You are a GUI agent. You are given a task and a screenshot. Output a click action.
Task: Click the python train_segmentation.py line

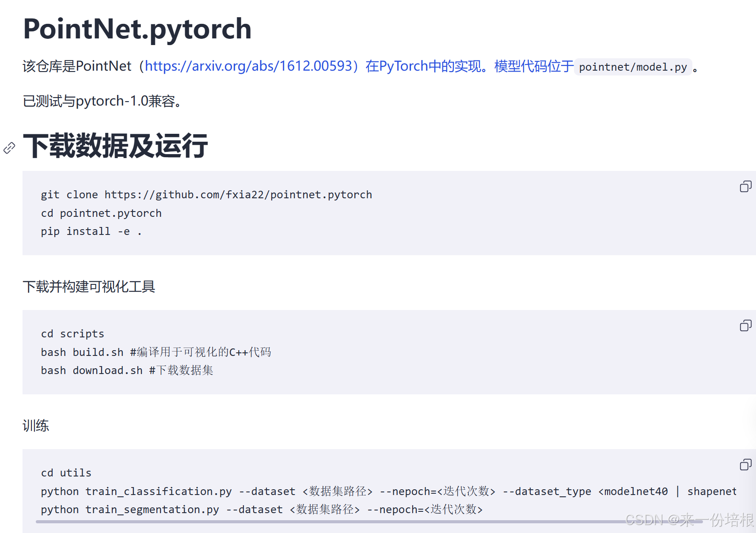click(x=262, y=509)
